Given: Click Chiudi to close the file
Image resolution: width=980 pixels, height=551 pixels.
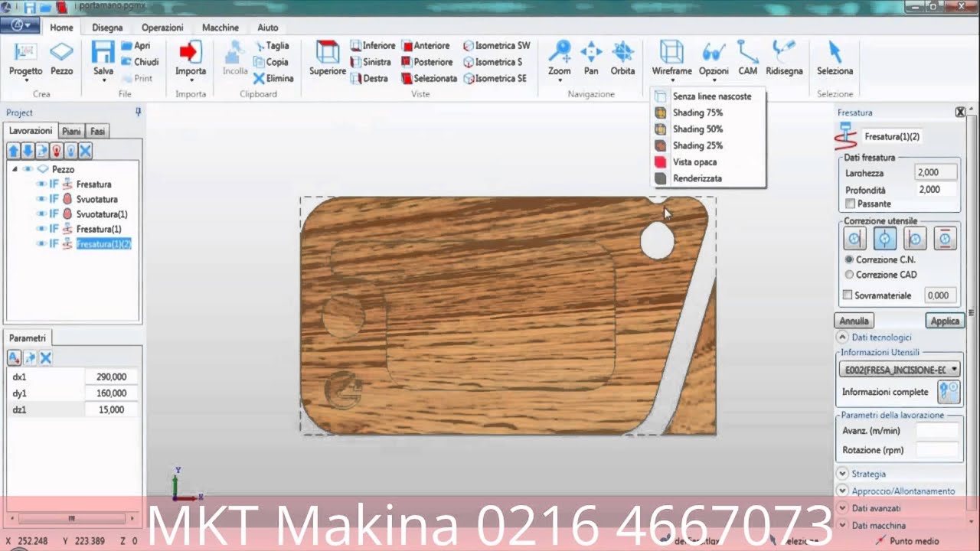Looking at the screenshot, I should click(x=139, y=62).
